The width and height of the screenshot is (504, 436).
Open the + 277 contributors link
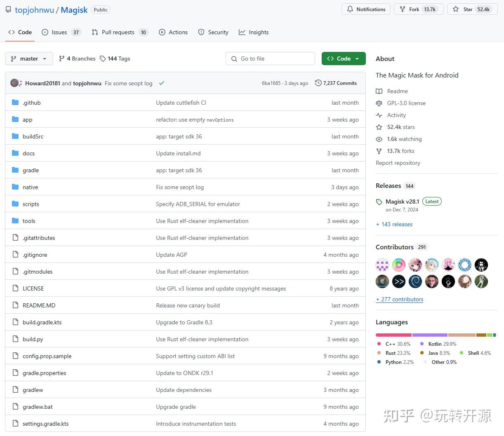click(400, 299)
